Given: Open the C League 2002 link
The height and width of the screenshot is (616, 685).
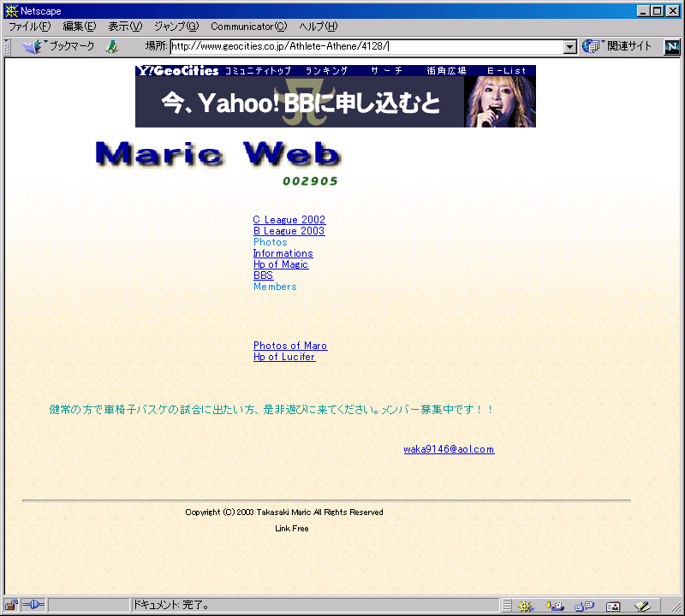Looking at the screenshot, I should pos(289,220).
